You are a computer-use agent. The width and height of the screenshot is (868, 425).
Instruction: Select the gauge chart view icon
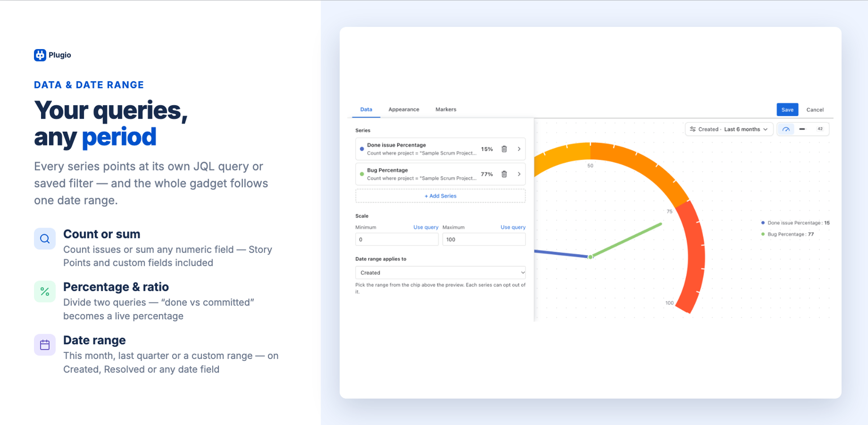pyautogui.click(x=786, y=129)
